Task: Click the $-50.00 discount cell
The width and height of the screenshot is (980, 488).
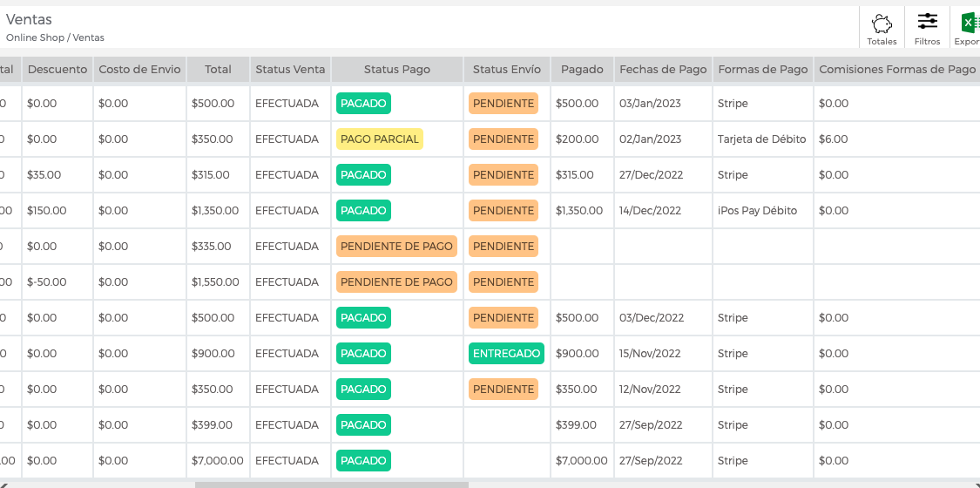Action: tap(46, 281)
